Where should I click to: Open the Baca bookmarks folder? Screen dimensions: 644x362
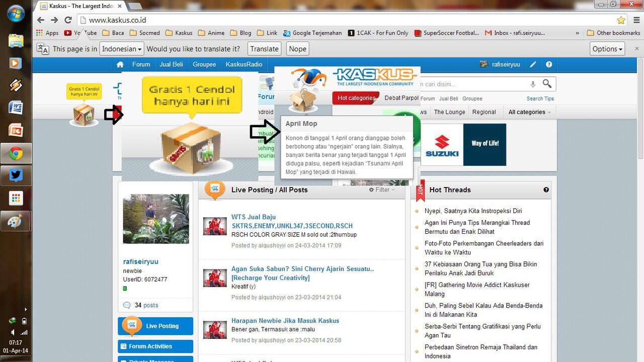pos(113,33)
